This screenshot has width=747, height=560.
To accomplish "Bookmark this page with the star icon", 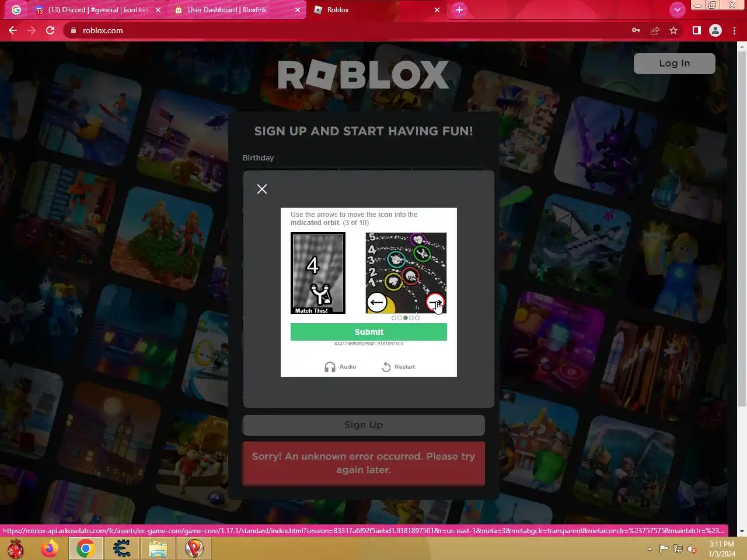I will coord(673,30).
